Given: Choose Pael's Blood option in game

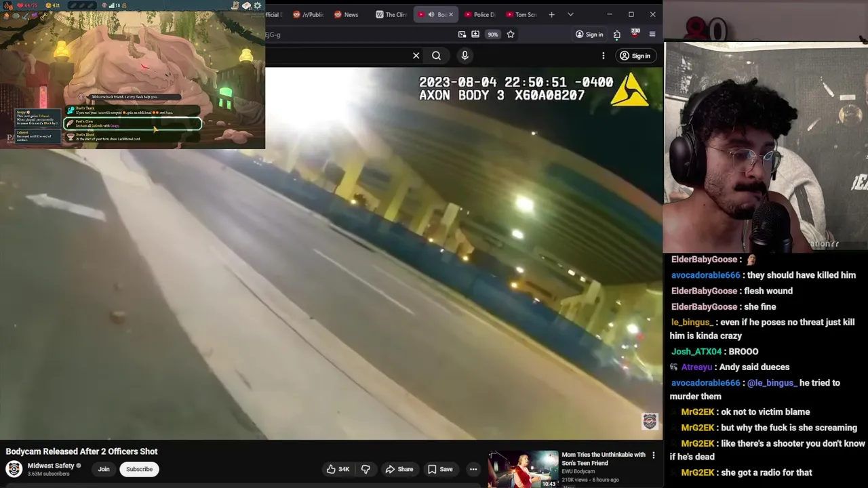Looking at the screenshot, I should (133, 137).
